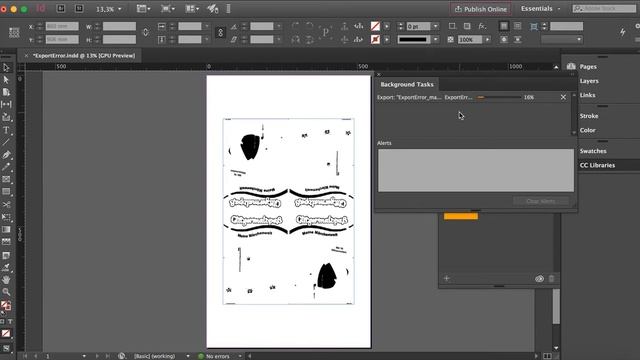The height and width of the screenshot is (360, 640).
Task: Select the Gradient Feather tool
Action: pos(6,242)
